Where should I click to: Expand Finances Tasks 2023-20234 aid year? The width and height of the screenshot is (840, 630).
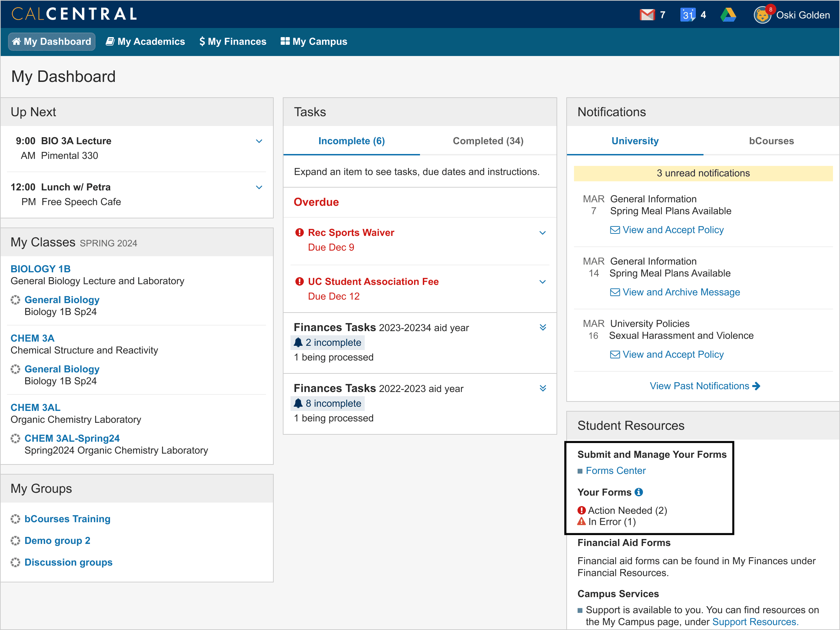(x=542, y=327)
